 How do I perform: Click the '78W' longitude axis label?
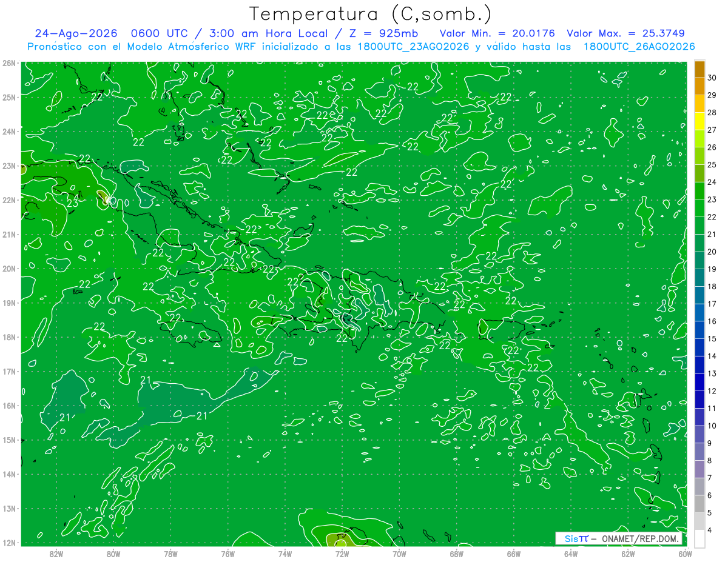(170, 554)
